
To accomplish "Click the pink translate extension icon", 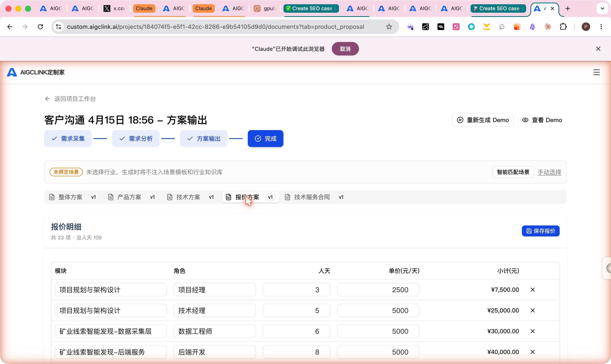I will (x=456, y=27).
